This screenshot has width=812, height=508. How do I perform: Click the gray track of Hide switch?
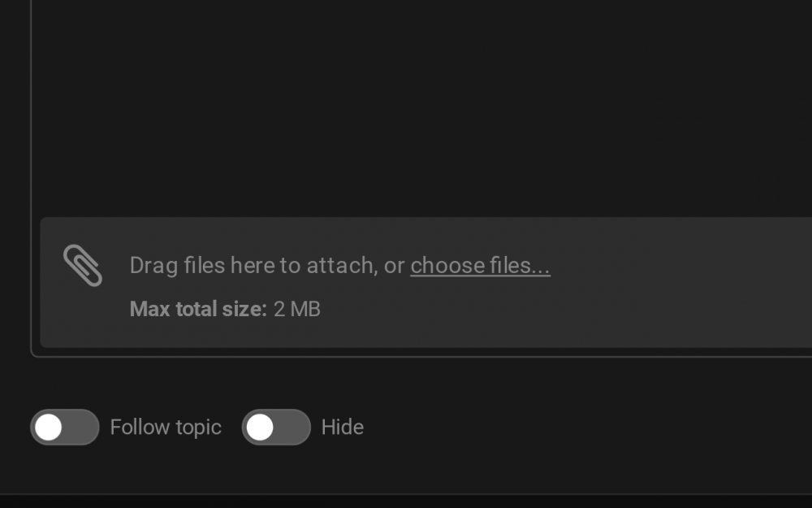(292, 428)
